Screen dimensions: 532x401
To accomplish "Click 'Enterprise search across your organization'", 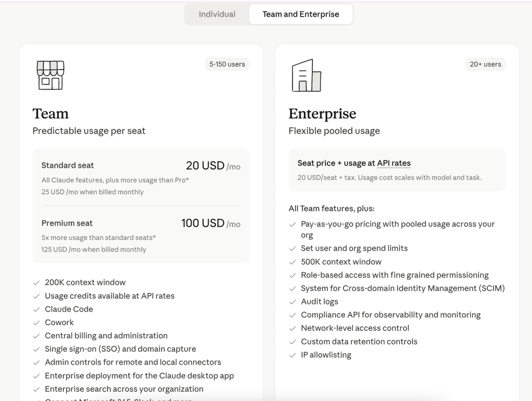I will pos(124,389).
